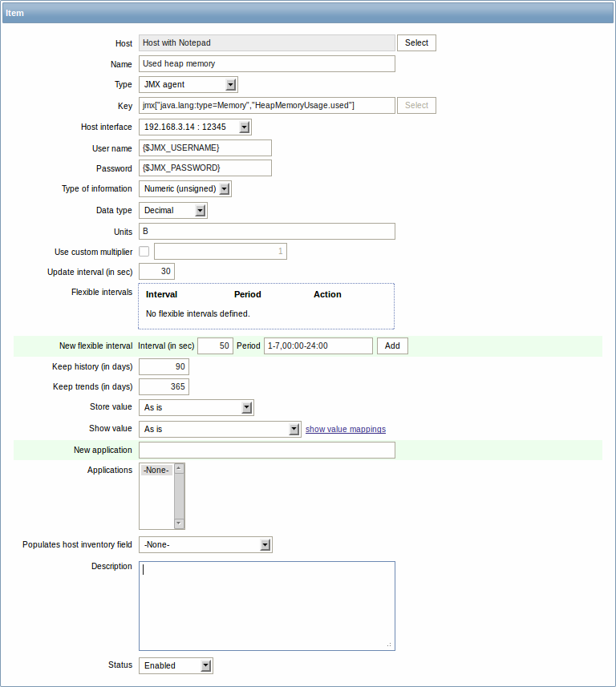Image resolution: width=616 pixels, height=687 pixels.
Task: Click the Keep history field showing 90
Action: (x=164, y=366)
